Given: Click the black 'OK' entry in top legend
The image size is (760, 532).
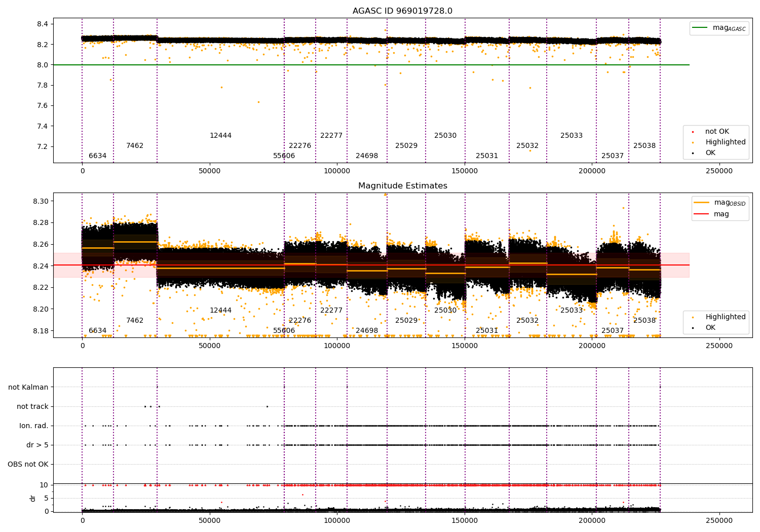Looking at the screenshot, I should (x=710, y=153).
